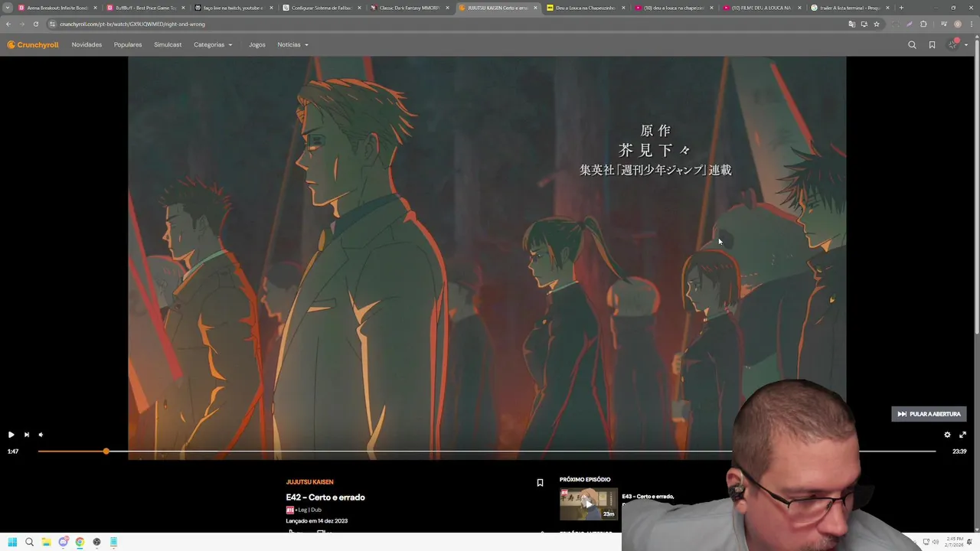The height and width of the screenshot is (551, 980).
Task: Open player settings gear
Action: (x=947, y=435)
